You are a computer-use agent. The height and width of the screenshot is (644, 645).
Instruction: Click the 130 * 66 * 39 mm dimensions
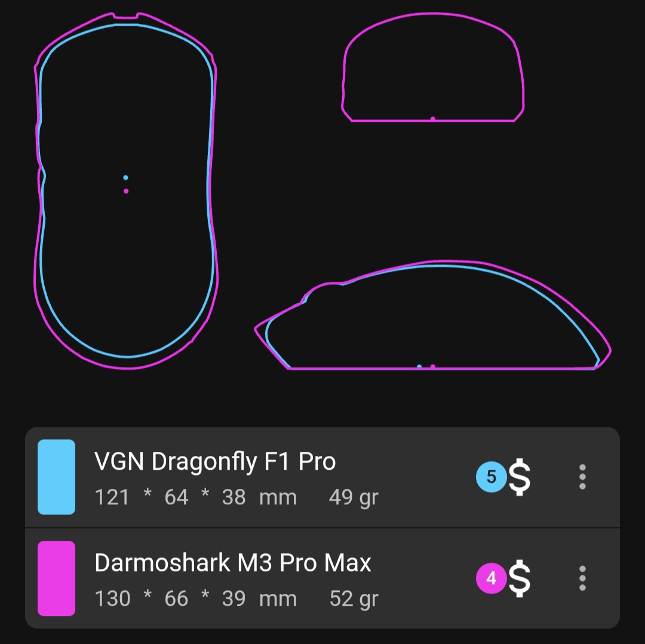(196, 599)
